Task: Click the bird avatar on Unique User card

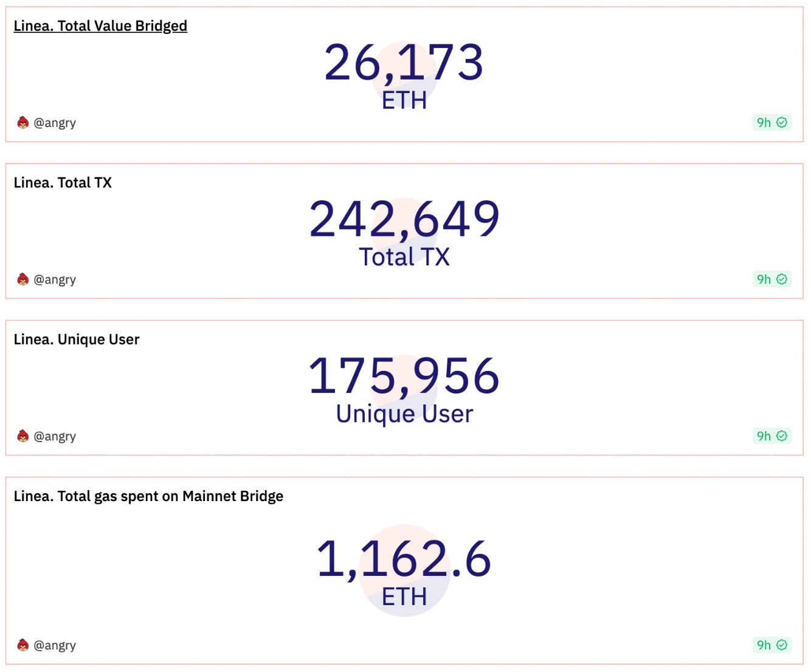Action: (x=23, y=436)
